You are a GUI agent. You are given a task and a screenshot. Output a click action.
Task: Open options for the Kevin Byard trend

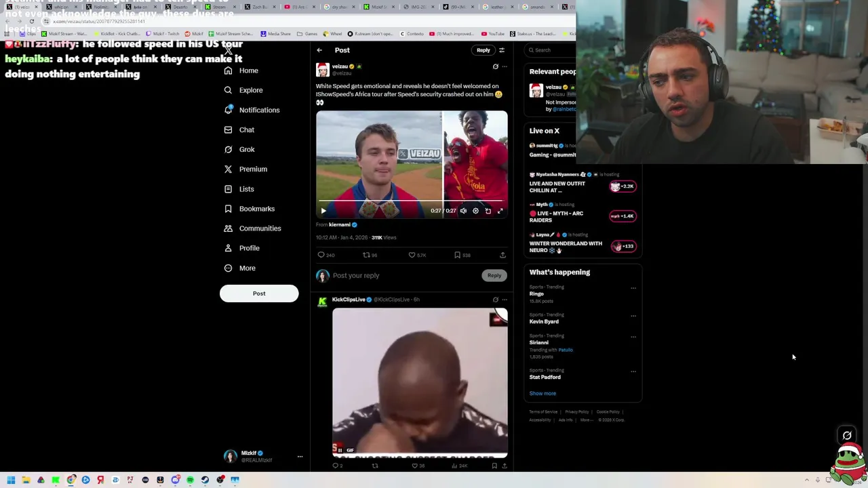coord(633,316)
